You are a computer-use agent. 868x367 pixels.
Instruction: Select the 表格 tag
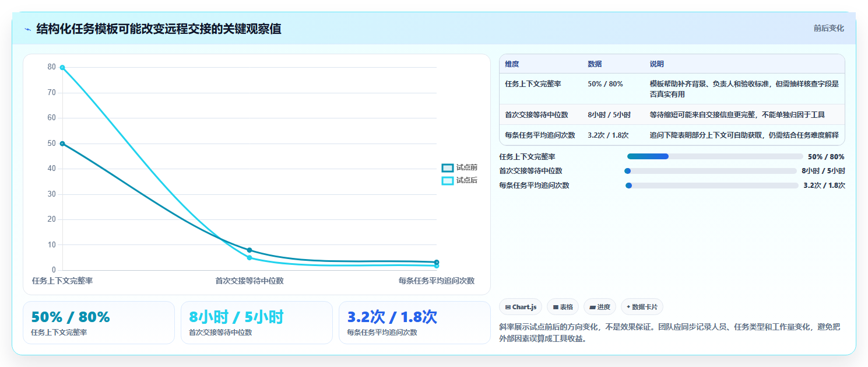pos(563,307)
